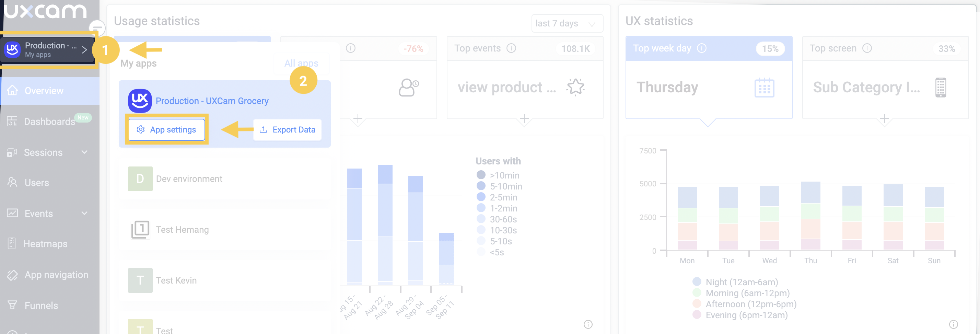980x334 pixels.
Task: Open the Production app switcher
Action: coord(47,49)
